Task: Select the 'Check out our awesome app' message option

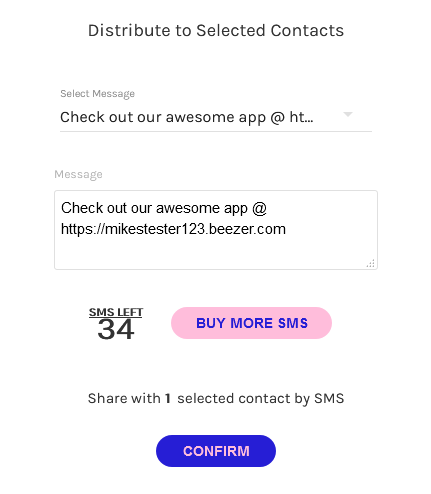Action: pos(186,117)
